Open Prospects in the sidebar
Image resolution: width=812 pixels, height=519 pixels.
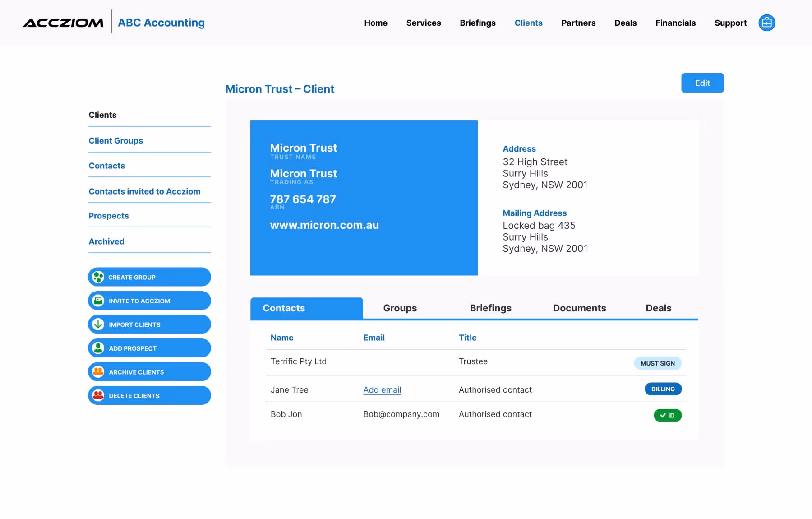point(108,216)
